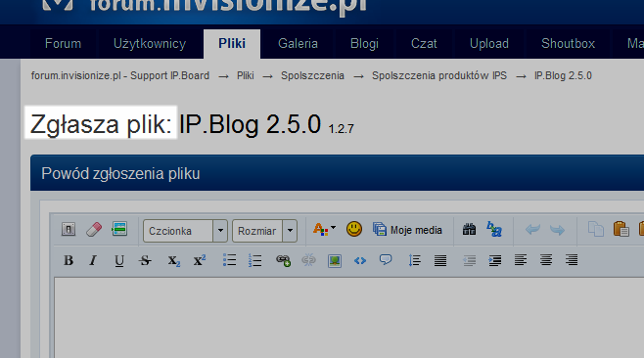Select the Pliki tab

point(232,43)
